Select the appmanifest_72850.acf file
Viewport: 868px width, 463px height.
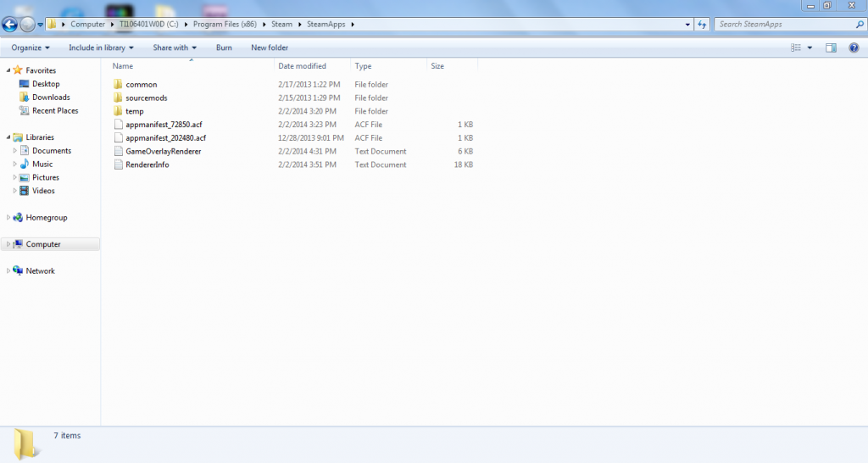point(165,125)
